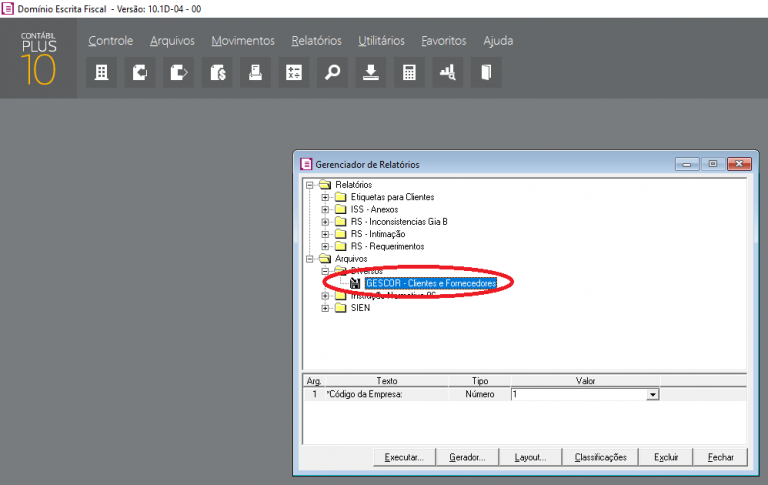Image resolution: width=768 pixels, height=485 pixels.
Task: Click the chart with magnifier icon
Action: pyautogui.click(x=448, y=72)
